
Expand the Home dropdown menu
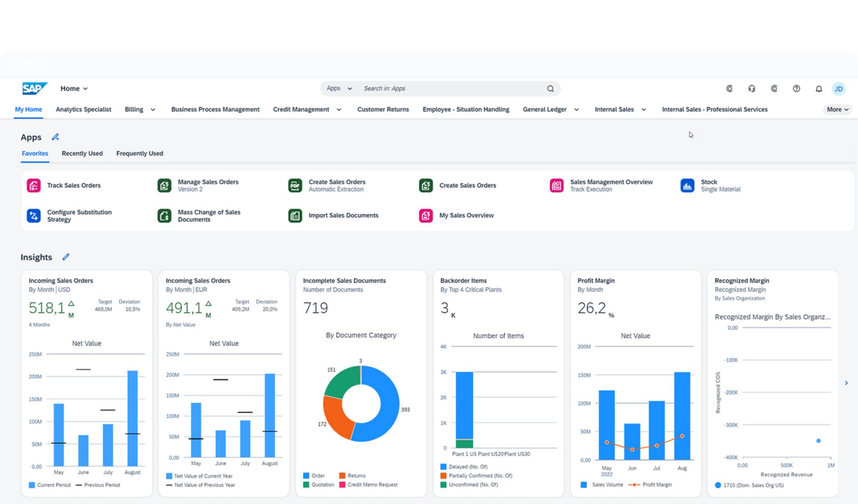coord(74,89)
